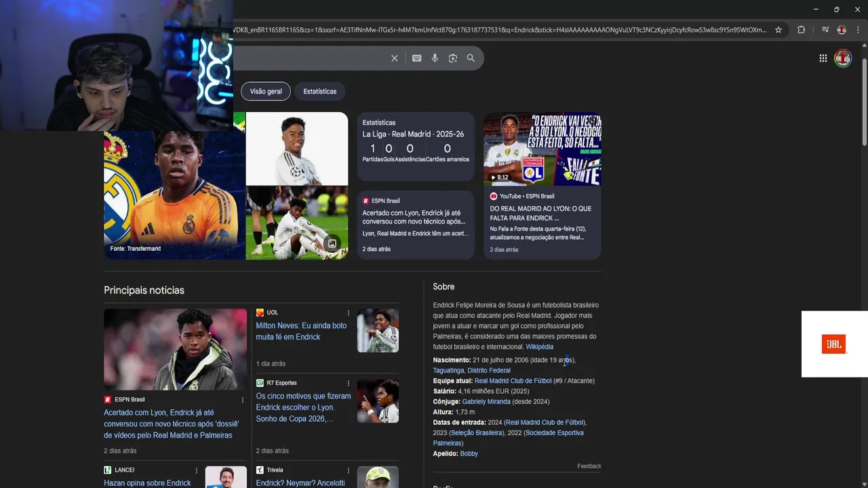Open options for Trivela news item
Image resolution: width=868 pixels, height=488 pixels.
[x=349, y=470]
